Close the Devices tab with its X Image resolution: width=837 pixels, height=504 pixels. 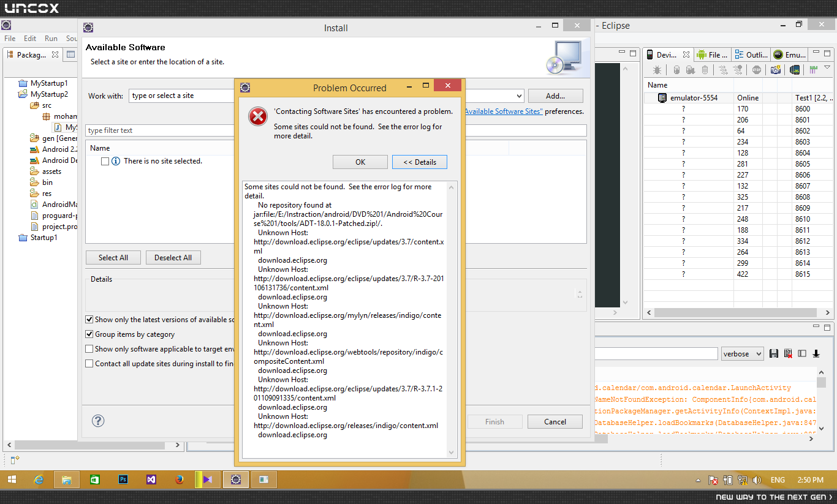tap(687, 55)
